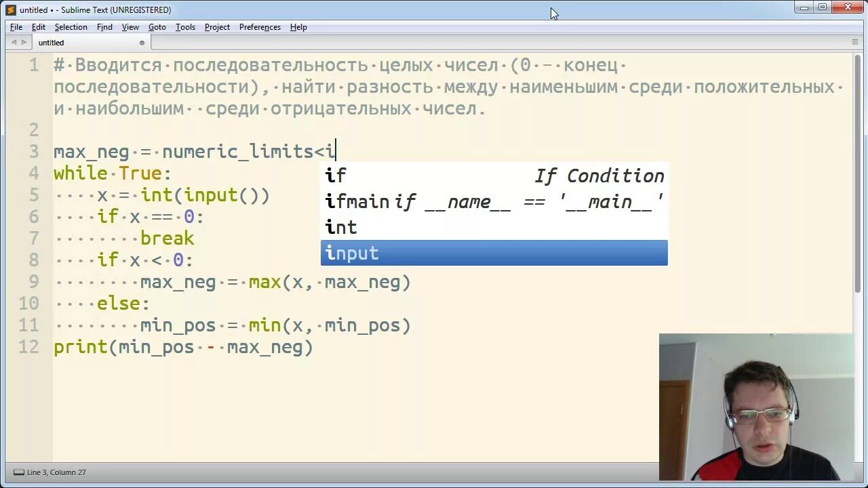
Task: Click line number 12 in gutter
Action: pos(28,347)
